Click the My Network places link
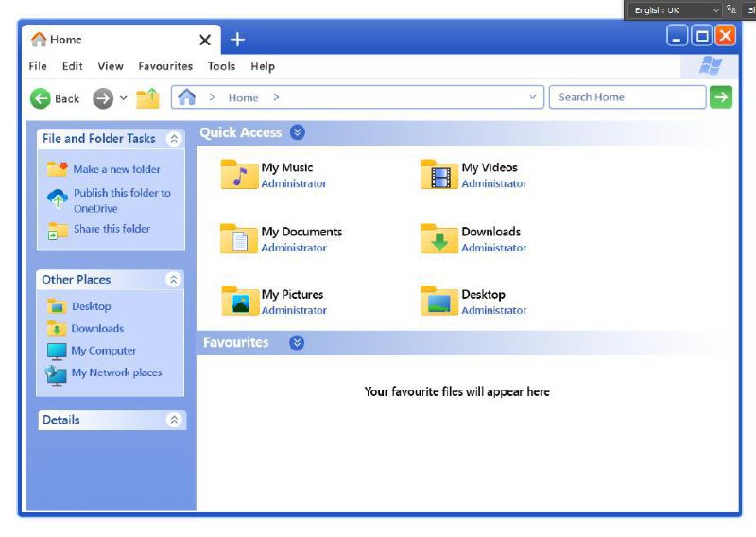 tap(116, 372)
